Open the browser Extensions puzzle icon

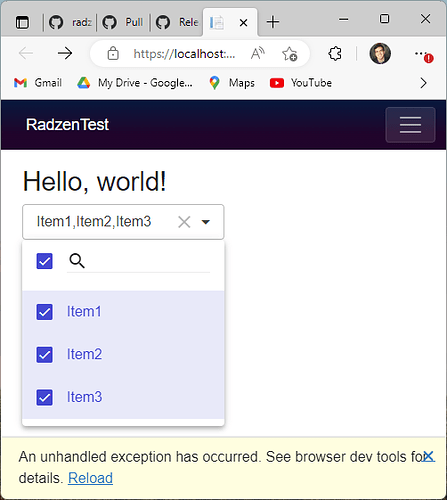click(x=335, y=53)
